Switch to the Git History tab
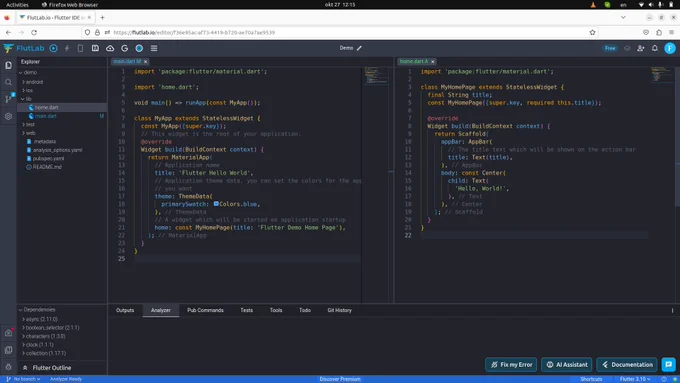 339,311
